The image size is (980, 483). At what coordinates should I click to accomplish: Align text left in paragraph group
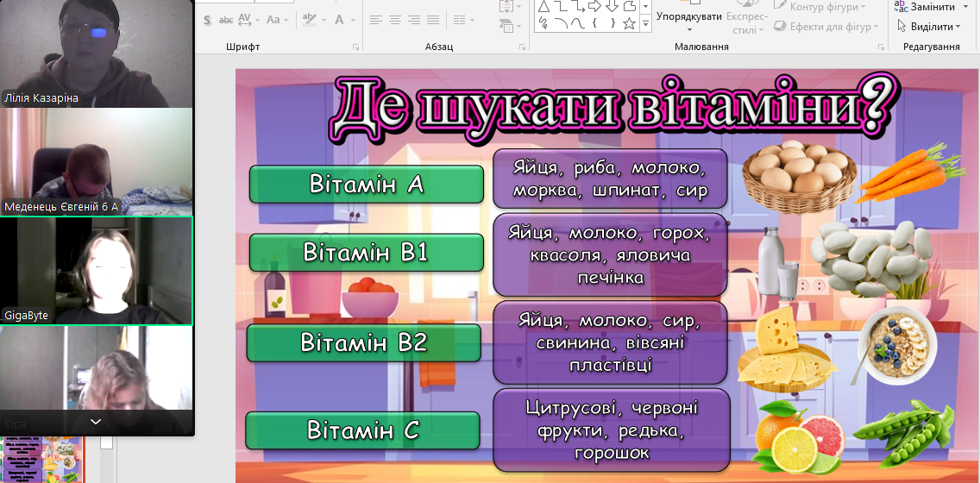click(x=375, y=20)
